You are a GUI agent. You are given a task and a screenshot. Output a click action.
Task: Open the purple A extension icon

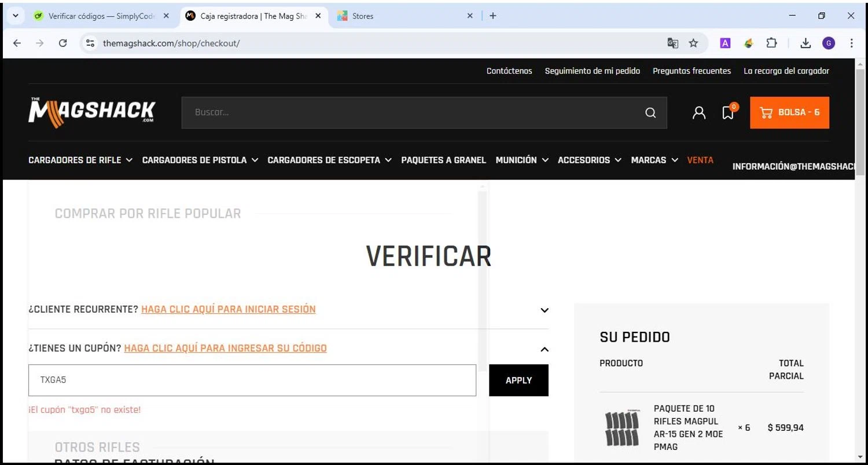[x=725, y=43]
